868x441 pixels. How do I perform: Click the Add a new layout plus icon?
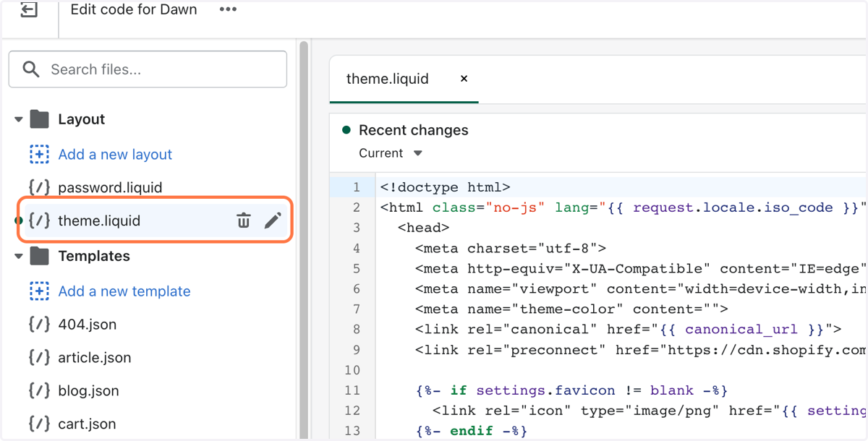point(39,154)
